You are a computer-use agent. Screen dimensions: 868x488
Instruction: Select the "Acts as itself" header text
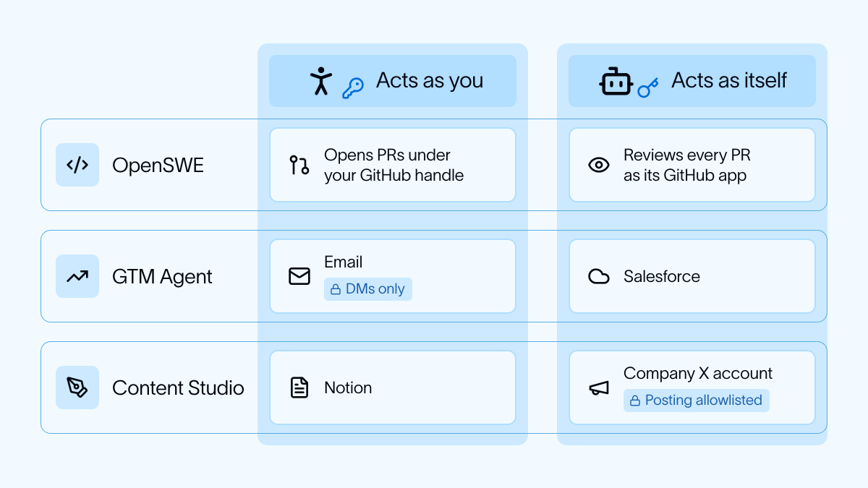coord(729,81)
